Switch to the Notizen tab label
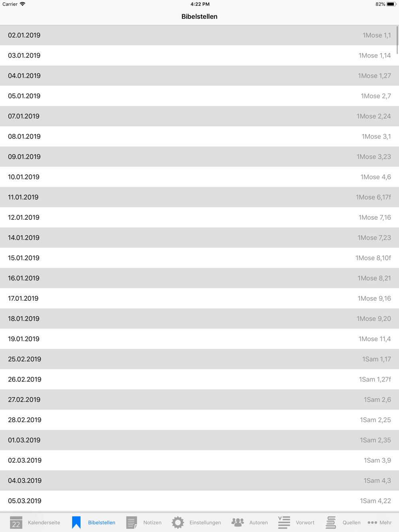 (x=152, y=522)
